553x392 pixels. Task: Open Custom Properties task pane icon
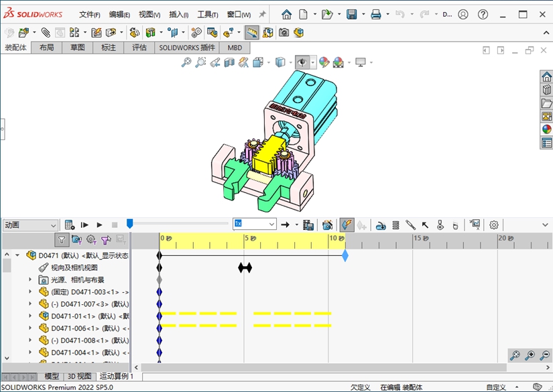(547, 143)
